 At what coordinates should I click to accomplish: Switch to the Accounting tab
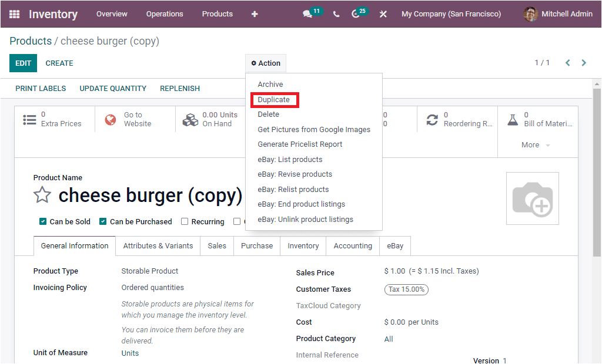click(x=352, y=245)
